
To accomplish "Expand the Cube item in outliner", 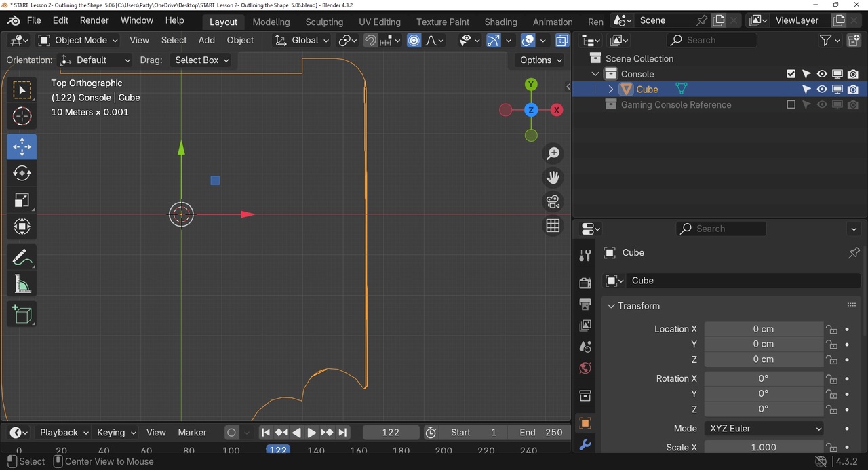I will tap(610, 89).
